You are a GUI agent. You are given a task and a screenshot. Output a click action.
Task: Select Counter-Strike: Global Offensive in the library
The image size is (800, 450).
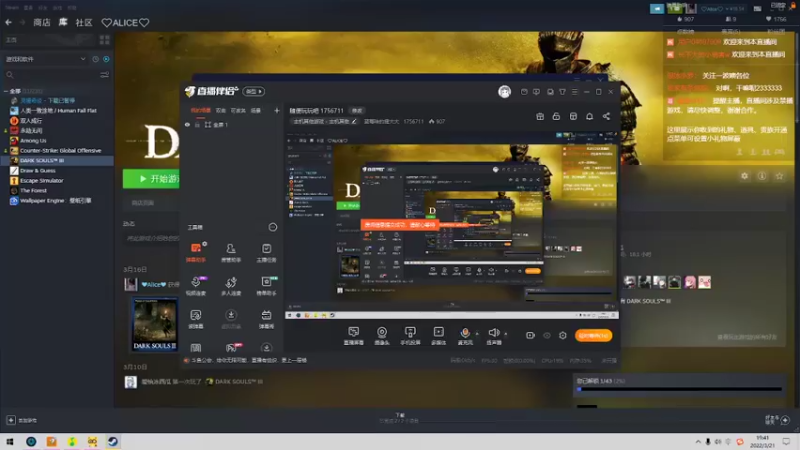point(60,151)
